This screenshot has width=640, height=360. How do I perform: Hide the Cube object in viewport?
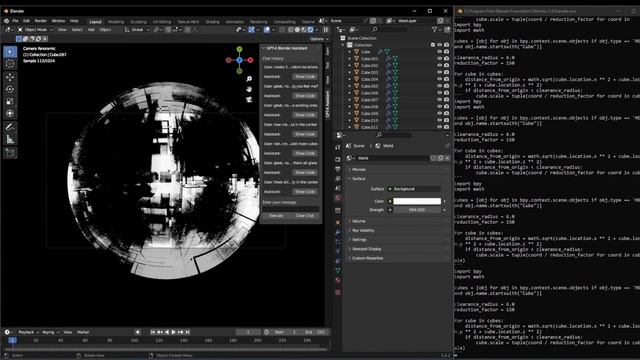pyautogui.click(x=440, y=52)
